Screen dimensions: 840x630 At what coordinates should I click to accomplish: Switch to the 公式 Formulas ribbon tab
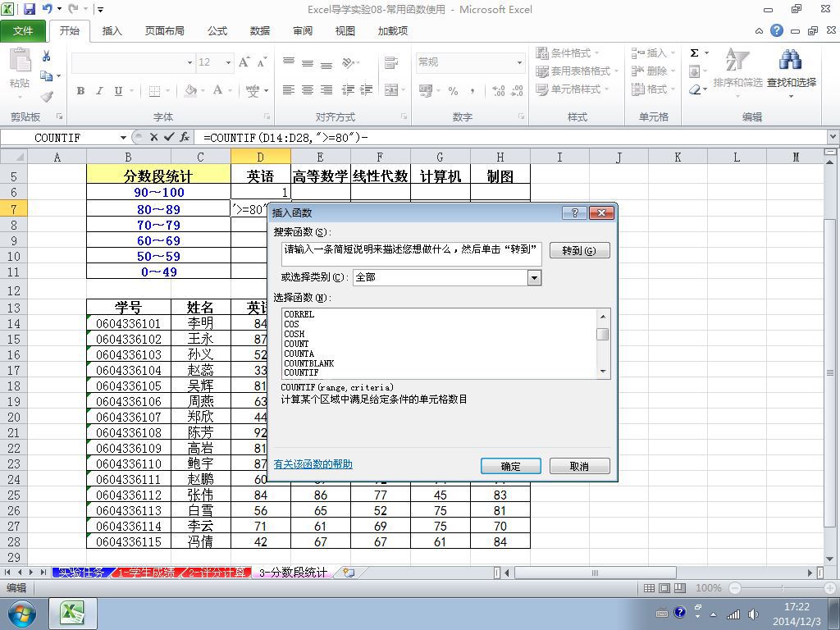click(x=217, y=31)
